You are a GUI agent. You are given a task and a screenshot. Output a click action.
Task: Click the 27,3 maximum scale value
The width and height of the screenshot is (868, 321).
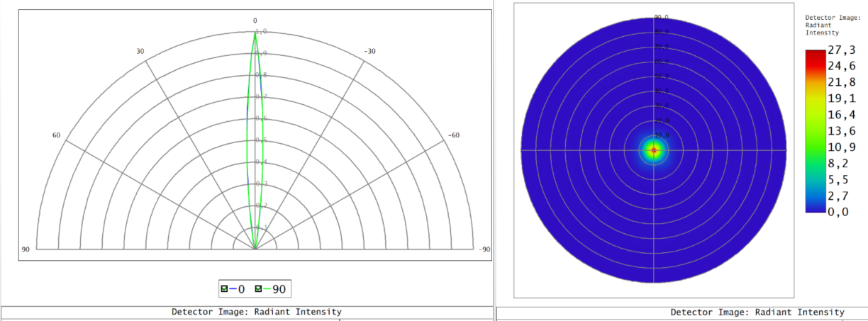tap(843, 50)
